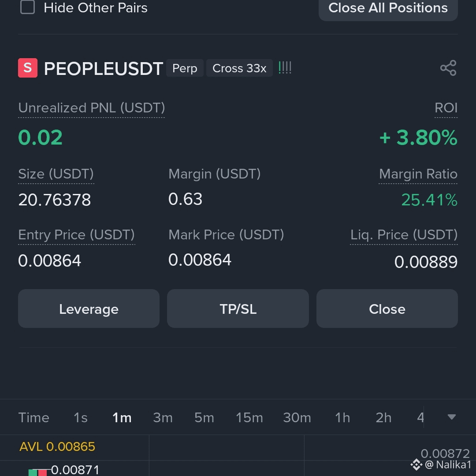Image resolution: width=476 pixels, height=476 pixels.
Task: Choose the 2h chart interval
Action: click(383, 418)
